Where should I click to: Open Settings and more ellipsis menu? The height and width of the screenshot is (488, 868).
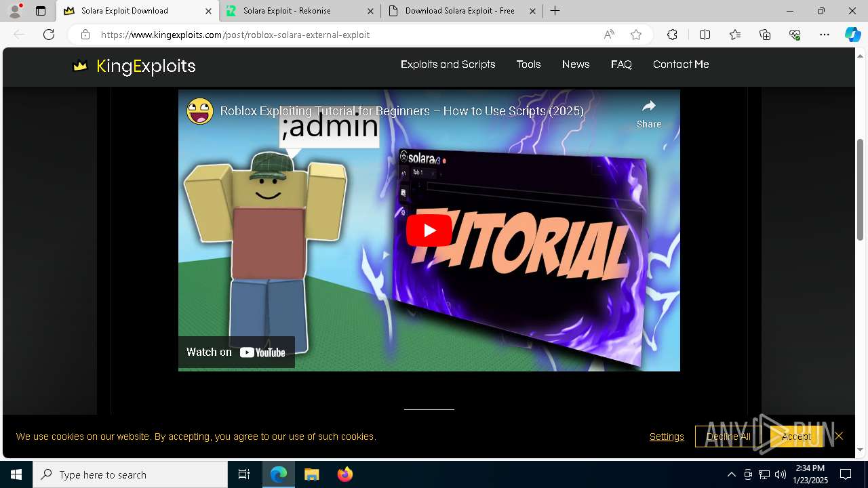[825, 35]
